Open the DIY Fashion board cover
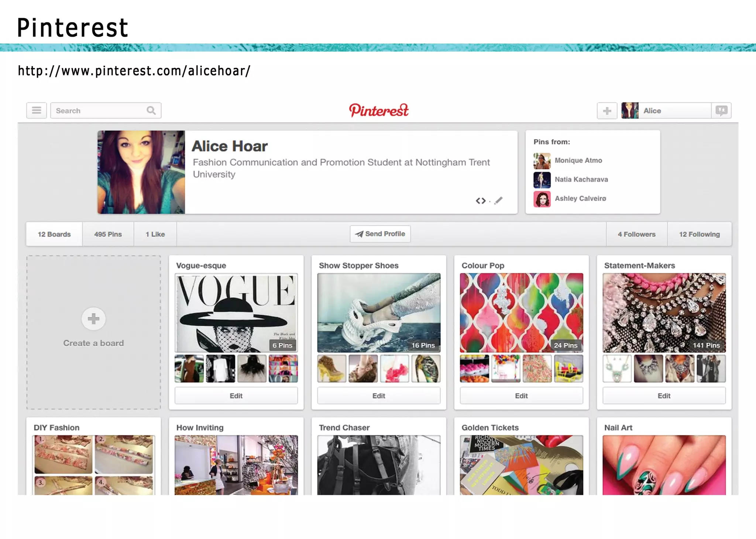The height and width of the screenshot is (539, 756). 94,465
